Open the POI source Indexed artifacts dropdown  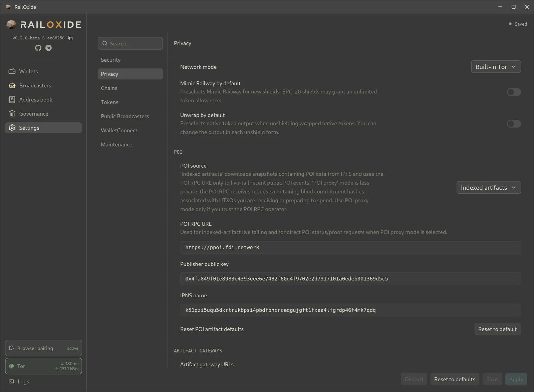click(489, 187)
